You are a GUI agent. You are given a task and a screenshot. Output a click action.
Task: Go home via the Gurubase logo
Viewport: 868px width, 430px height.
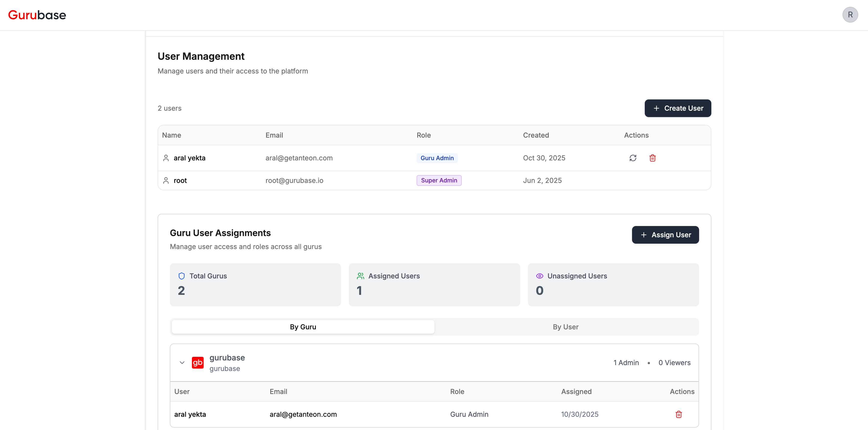point(37,15)
